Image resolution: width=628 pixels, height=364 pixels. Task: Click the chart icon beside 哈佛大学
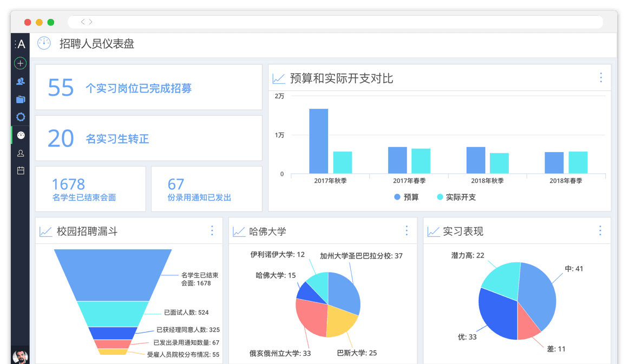pos(239,231)
